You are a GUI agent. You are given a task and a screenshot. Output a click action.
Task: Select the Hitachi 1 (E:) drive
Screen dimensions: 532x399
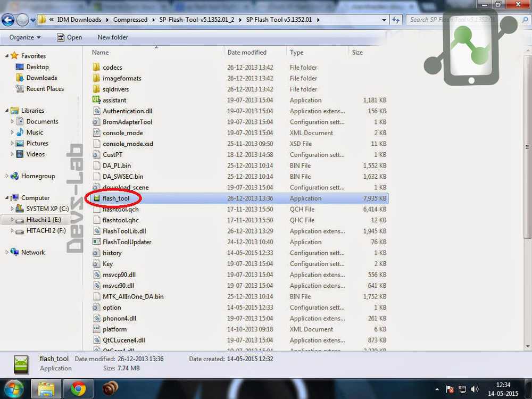click(44, 220)
